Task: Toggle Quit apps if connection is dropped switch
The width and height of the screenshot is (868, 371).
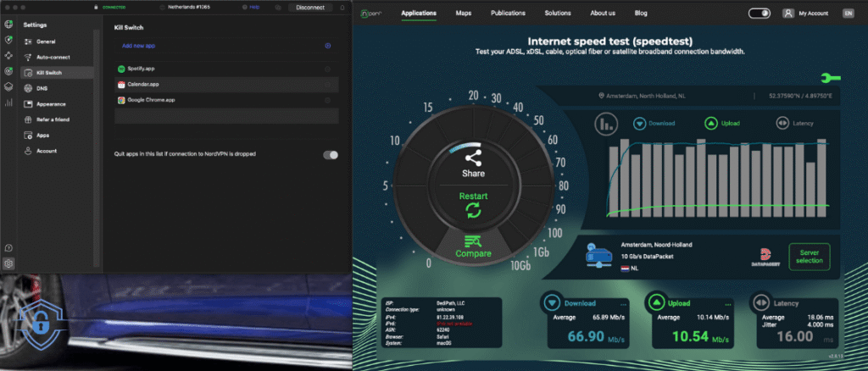Action: [x=331, y=155]
